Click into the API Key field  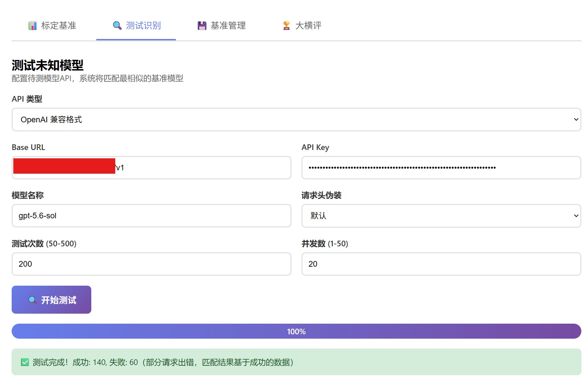[441, 168]
